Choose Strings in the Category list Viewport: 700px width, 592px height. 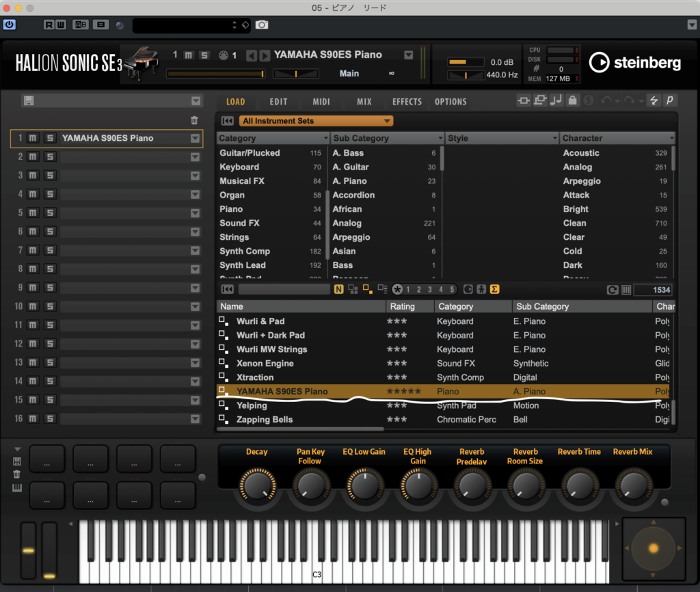coord(234,237)
